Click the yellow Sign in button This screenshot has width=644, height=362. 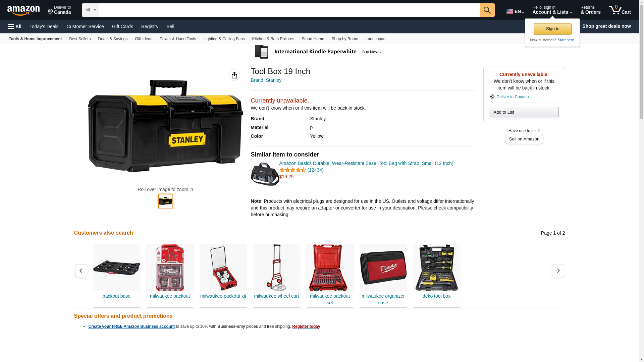(x=552, y=29)
